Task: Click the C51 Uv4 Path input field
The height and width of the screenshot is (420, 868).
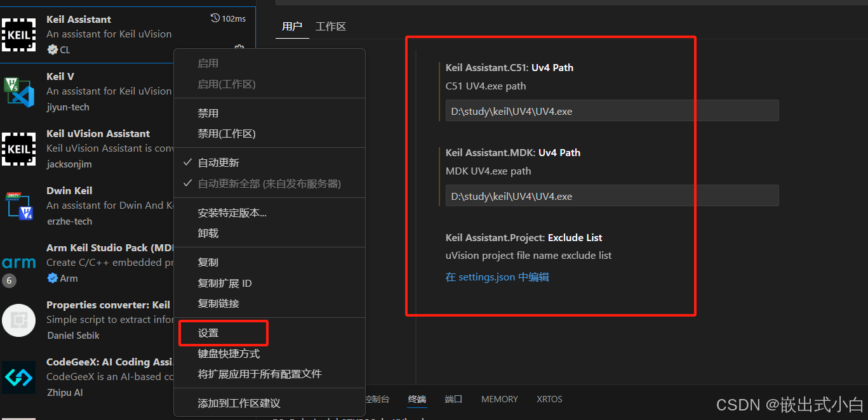Action: coord(612,111)
